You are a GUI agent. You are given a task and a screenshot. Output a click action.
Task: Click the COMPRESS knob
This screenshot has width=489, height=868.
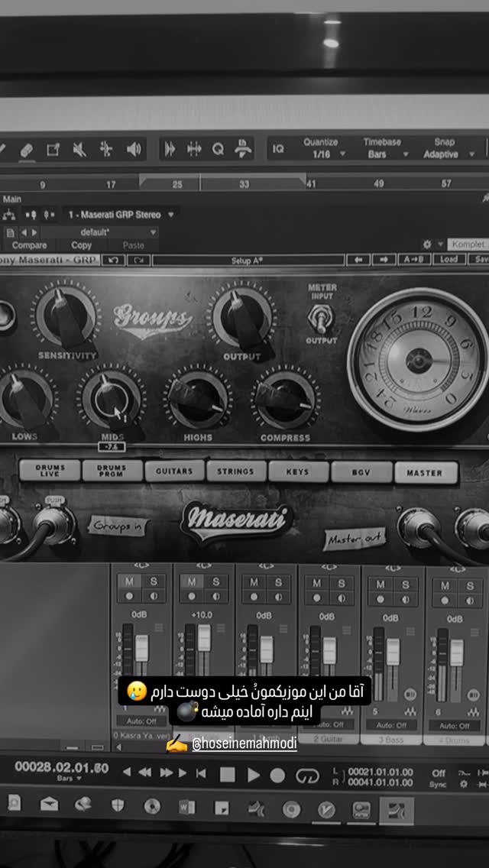point(285,399)
